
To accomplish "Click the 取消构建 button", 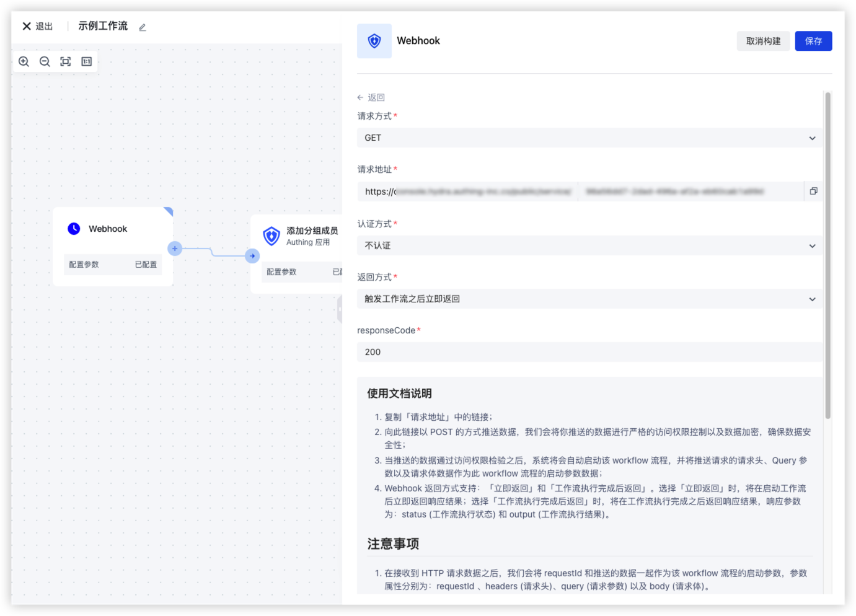I will click(763, 42).
